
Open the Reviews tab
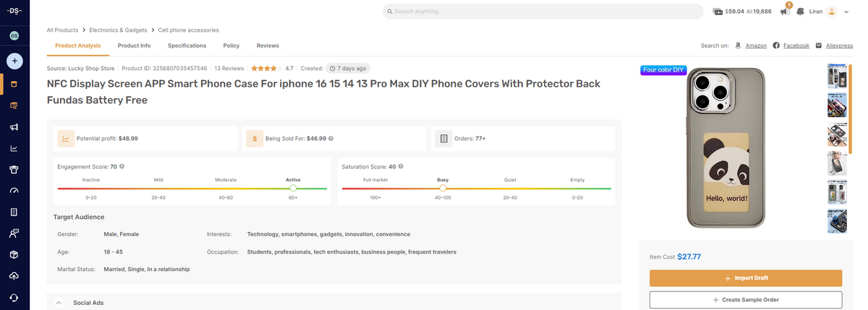[x=268, y=46]
